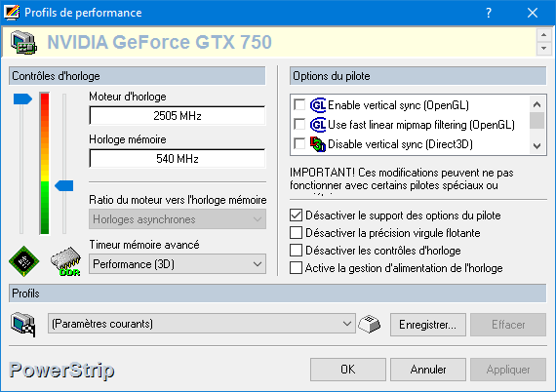Image resolution: width=556 pixels, height=392 pixels.
Task: Expand the Horloges asynchrones ratio dropdown
Action: [178, 219]
